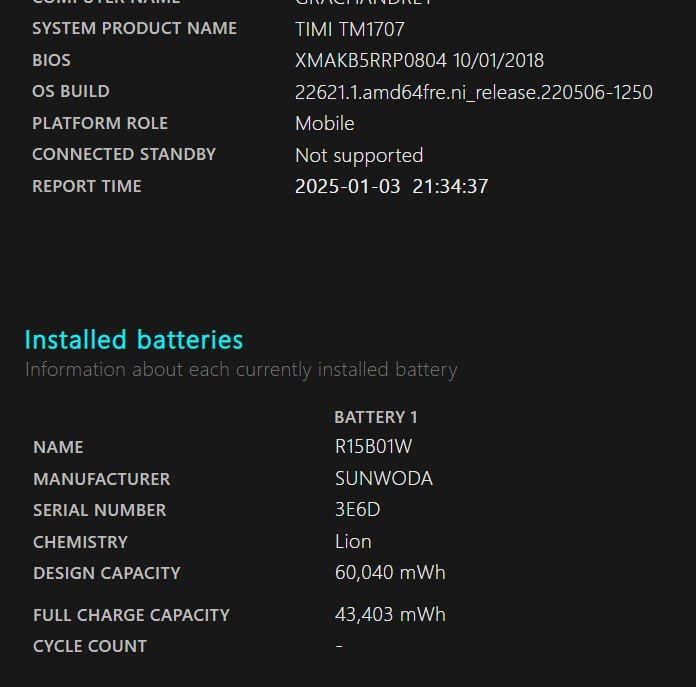696x687 pixels.
Task: Click the CYCLE COUNT label
Action: click(x=89, y=646)
